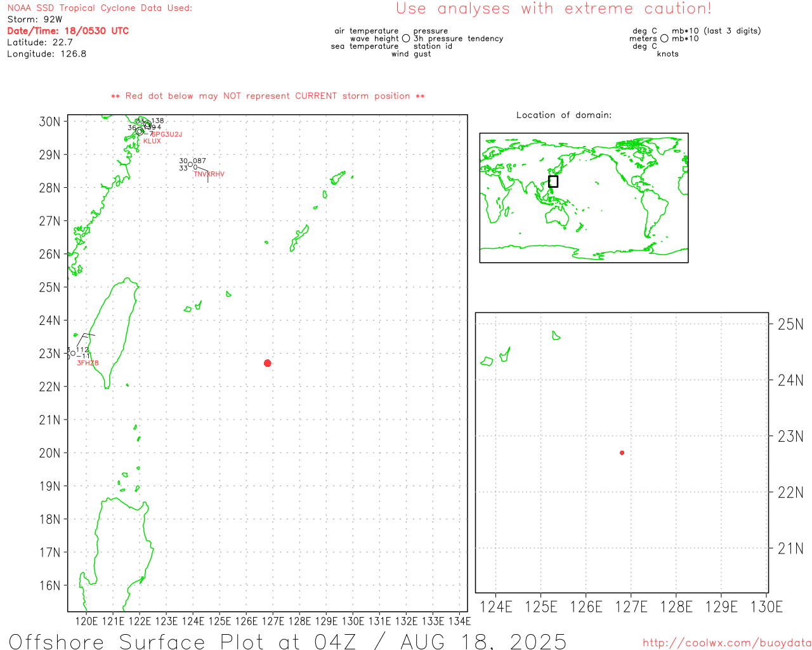
Task: Click '21N' label on inset map
Action: [x=790, y=548]
